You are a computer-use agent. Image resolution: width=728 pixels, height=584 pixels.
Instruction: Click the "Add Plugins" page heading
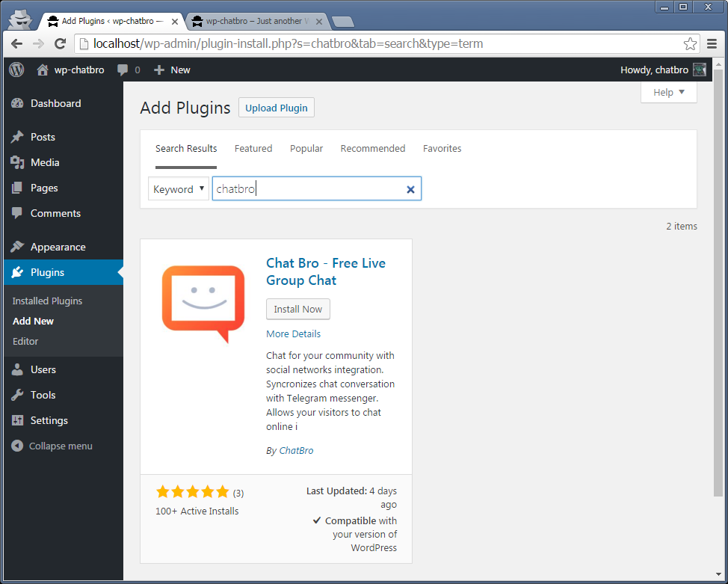point(185,108)
